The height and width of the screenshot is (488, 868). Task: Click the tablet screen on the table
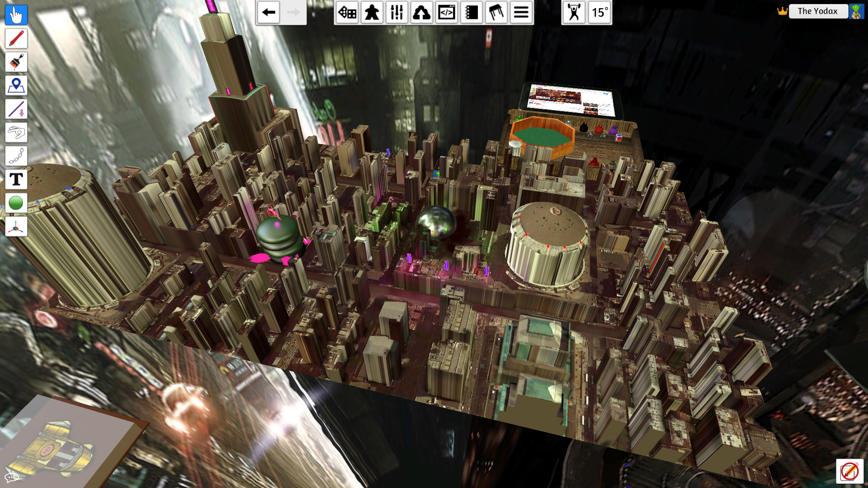click(572, 101)
